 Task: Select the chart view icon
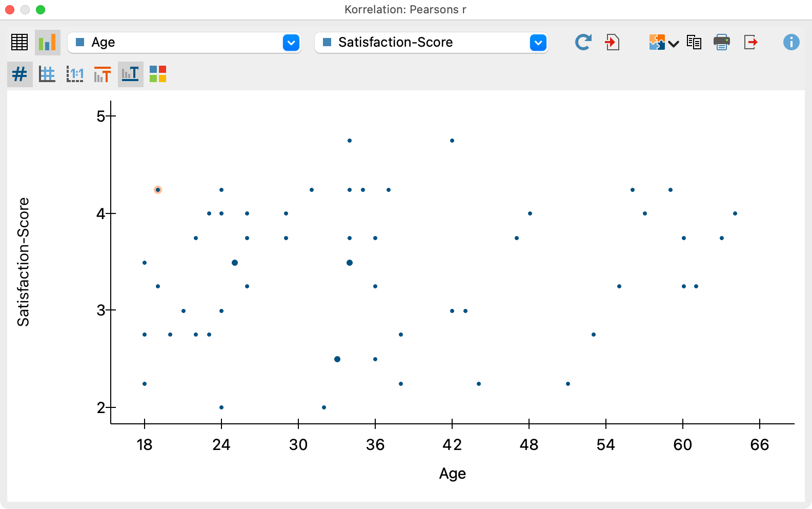[47, 42]
